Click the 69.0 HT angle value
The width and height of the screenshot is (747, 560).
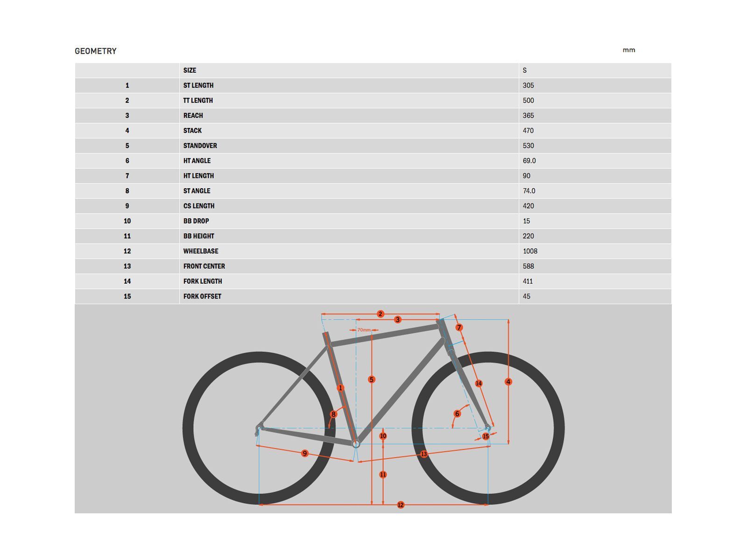[529, 161]
